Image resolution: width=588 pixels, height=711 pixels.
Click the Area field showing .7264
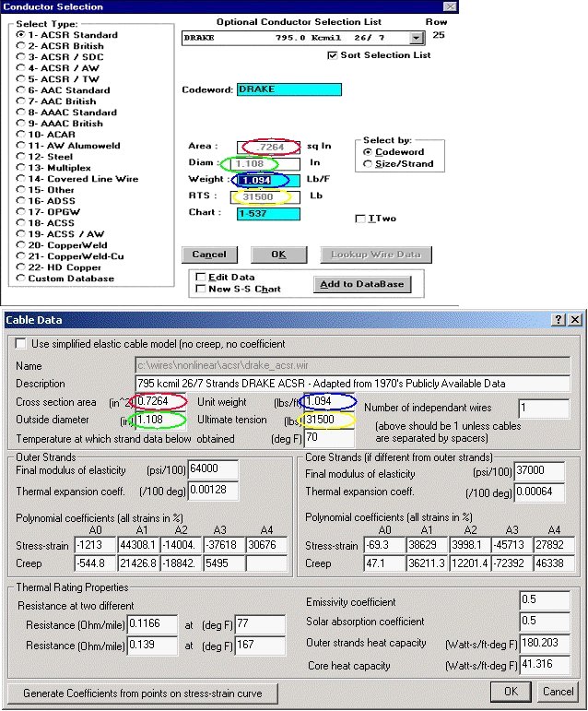[x=268, y=147]
